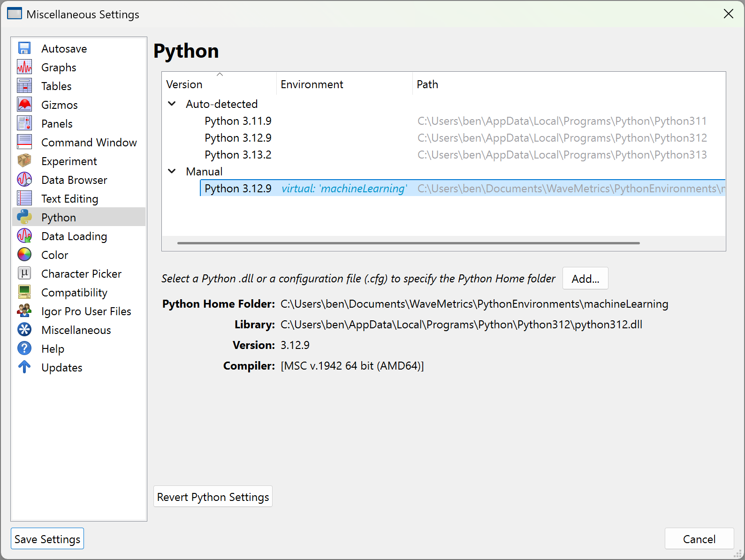Open the Experiment box icon
The height and width of the screenshot is (560, 745).
[x=24, y=161]
